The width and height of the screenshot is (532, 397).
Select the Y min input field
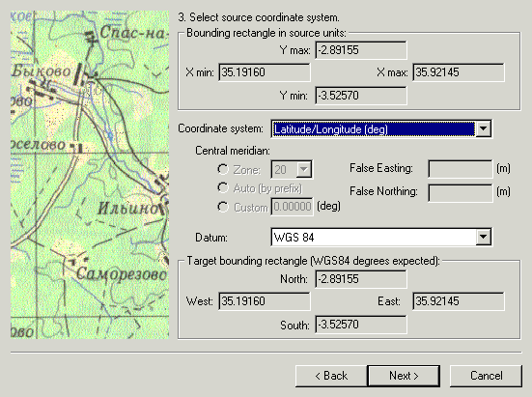[x=361, y=96]
